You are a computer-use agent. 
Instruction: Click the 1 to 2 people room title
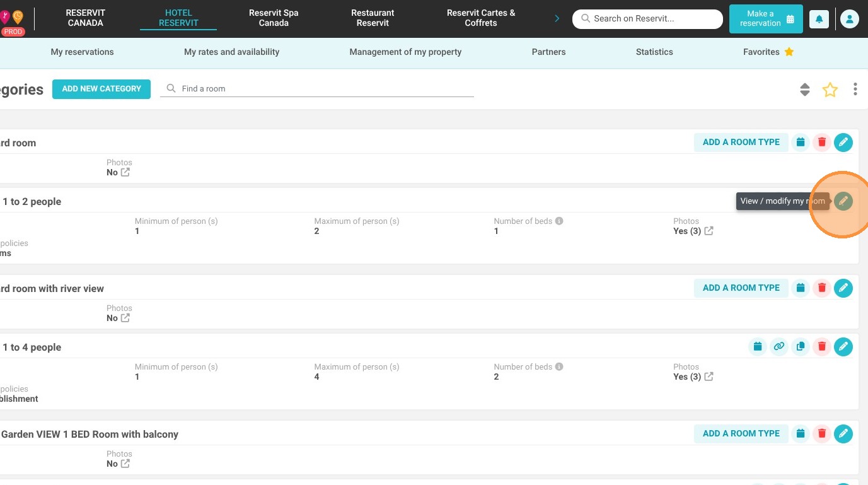32,202
